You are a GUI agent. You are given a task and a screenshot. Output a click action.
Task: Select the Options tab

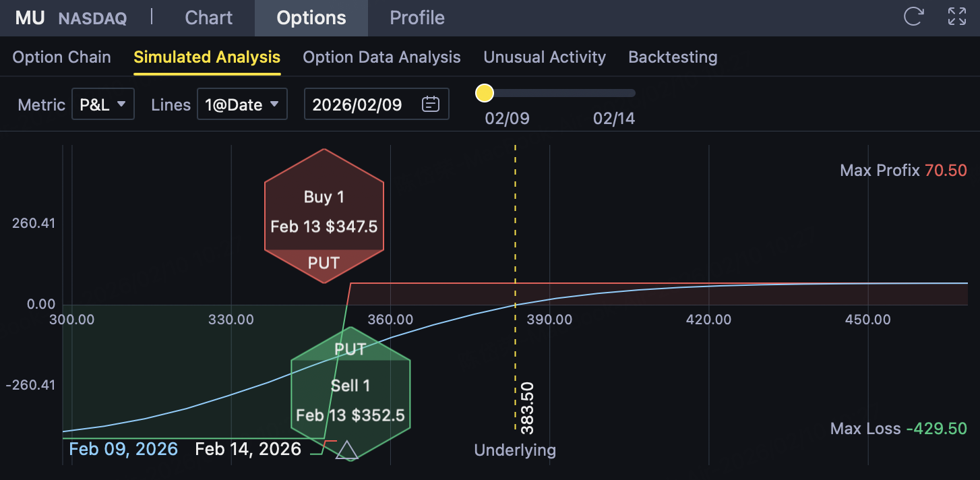point(311,18)
